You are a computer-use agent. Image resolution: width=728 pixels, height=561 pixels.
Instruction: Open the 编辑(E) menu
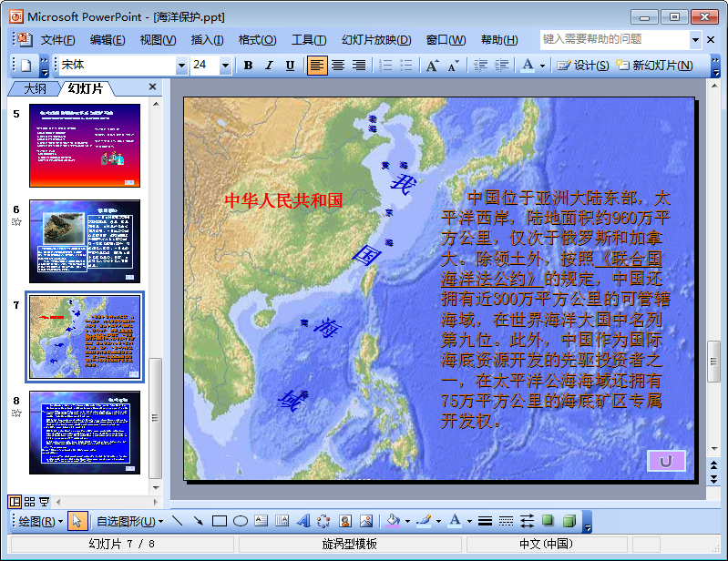[108, 40]
